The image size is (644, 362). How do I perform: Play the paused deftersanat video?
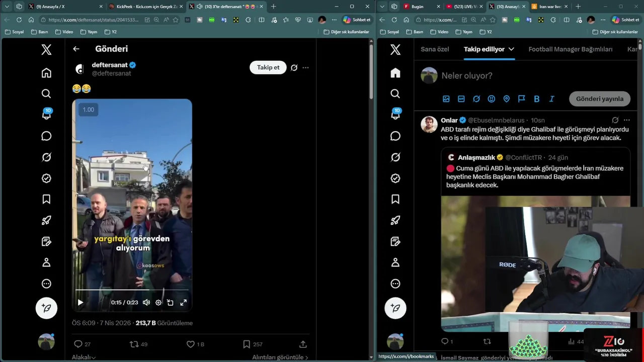click(x=80, y=302)
